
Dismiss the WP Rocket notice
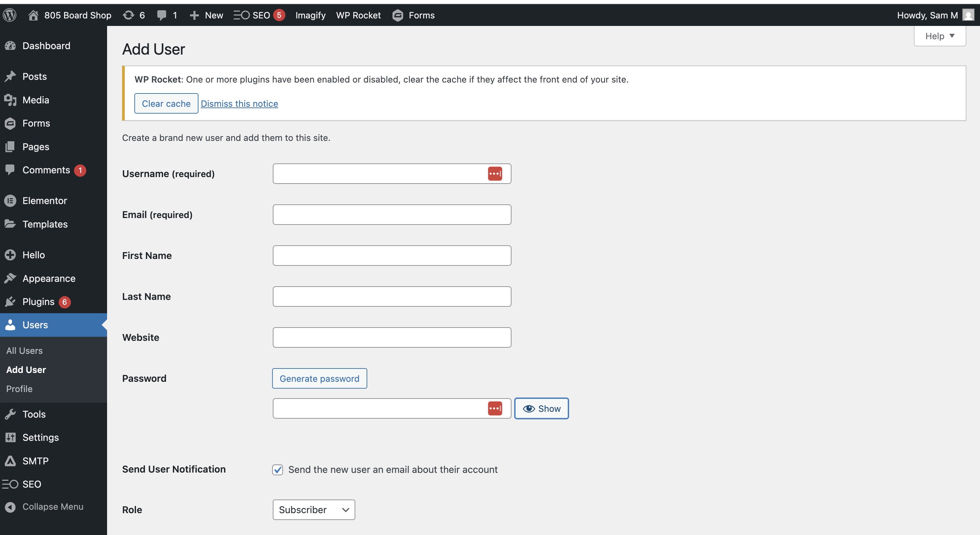pyautogui.click(x=239, y=104)
